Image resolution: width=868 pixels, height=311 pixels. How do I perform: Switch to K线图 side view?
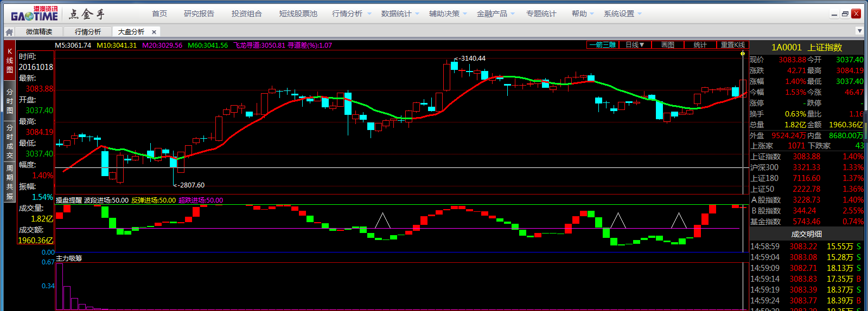tap(10, 61)
